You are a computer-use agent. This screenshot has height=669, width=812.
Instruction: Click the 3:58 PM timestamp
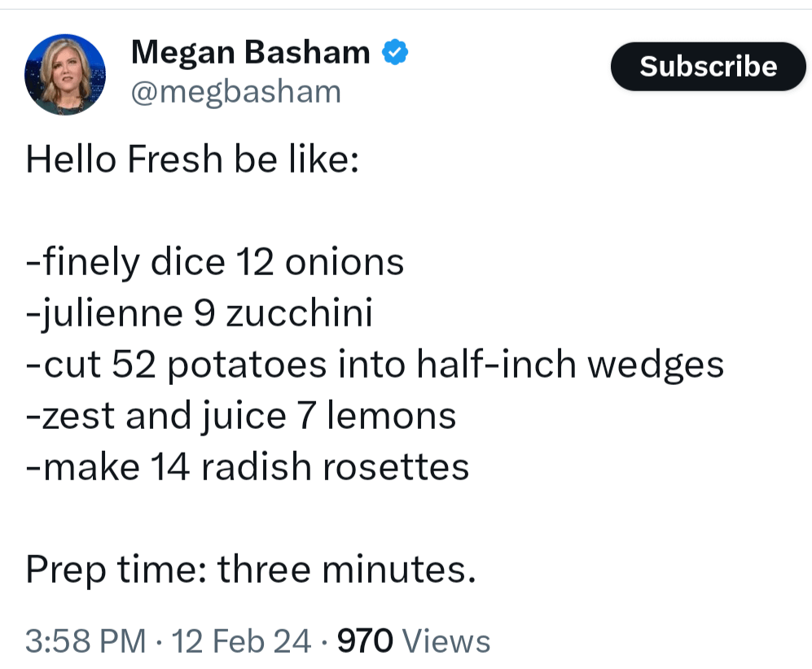(x=86, y=641)
